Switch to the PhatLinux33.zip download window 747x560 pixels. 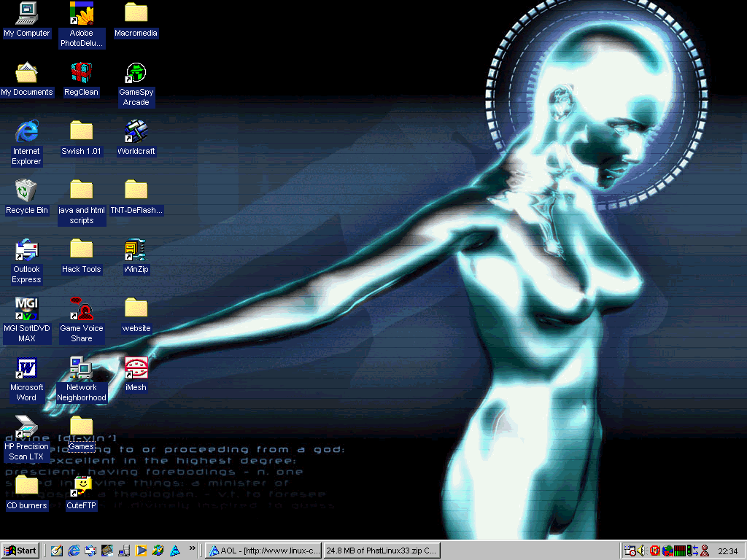pyautogui.click(x=382, y=551)
